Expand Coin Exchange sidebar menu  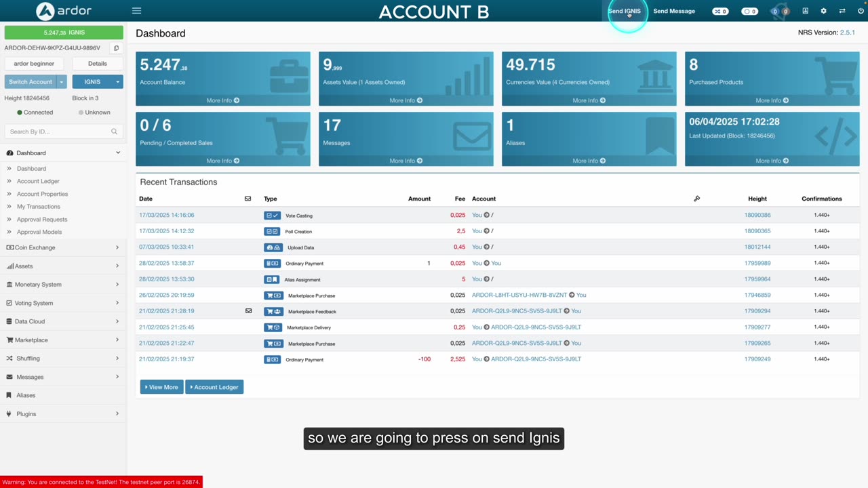pos(64,247)
